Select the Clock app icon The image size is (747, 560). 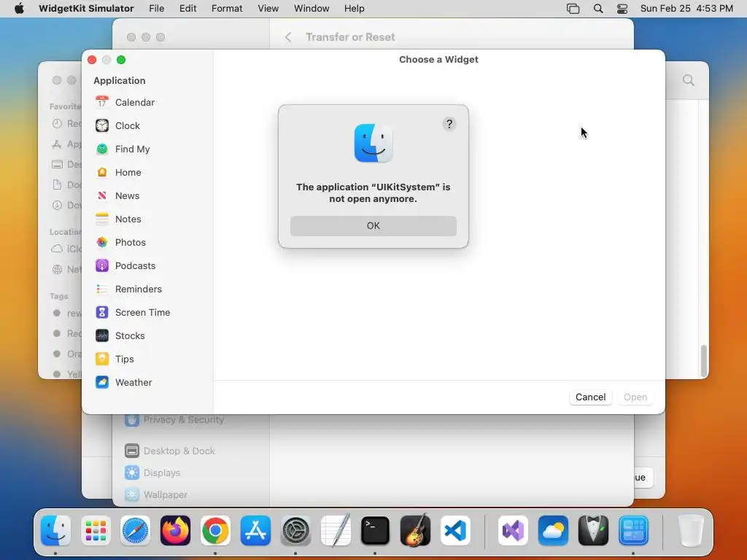point(102,125)
